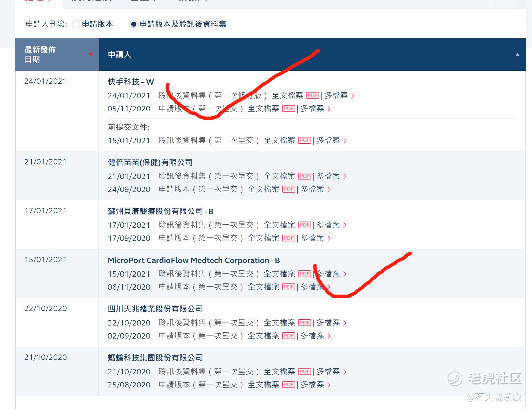Screen dimensions: 532x409
Task: Open 多檔案 for 螞蟻科技集團 25/08/2020 申請版本
Action: click(315, 385)
